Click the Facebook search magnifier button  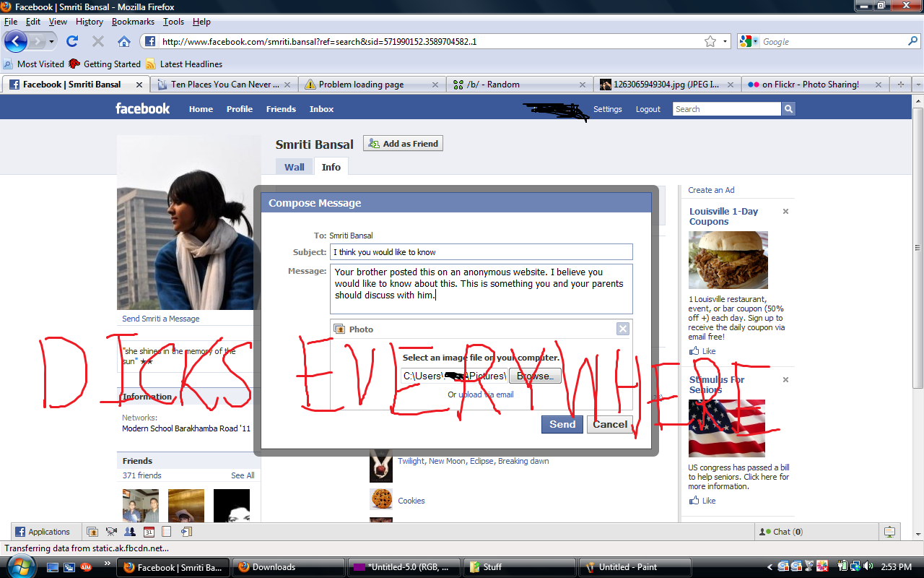[x=788, y=109]
